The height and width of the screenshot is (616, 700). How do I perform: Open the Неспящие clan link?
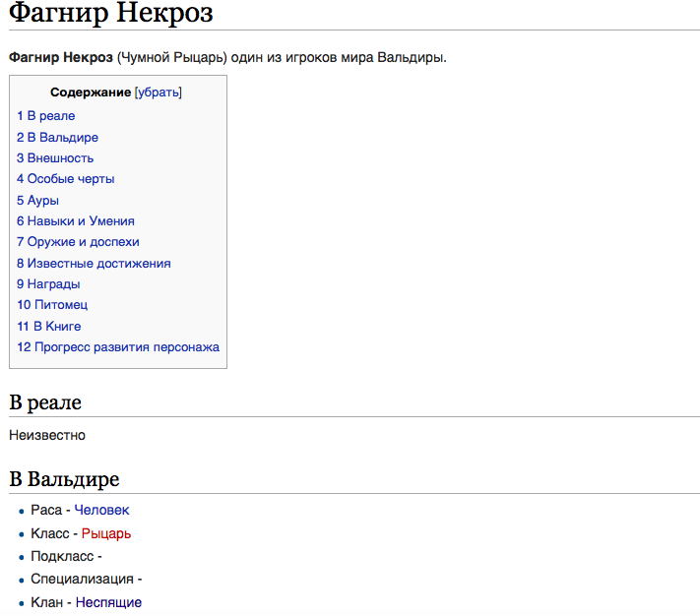[x=108, y=602]
